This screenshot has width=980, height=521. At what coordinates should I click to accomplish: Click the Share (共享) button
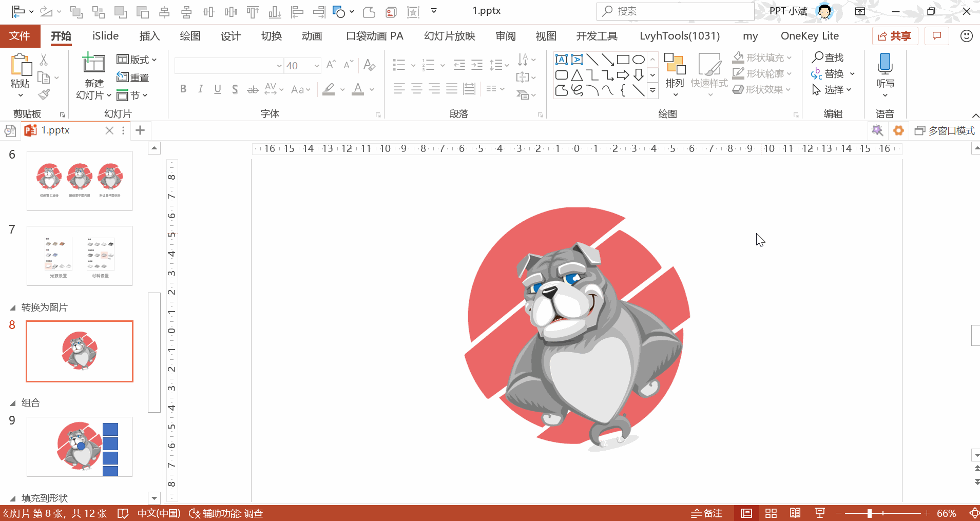click(895, 36)
